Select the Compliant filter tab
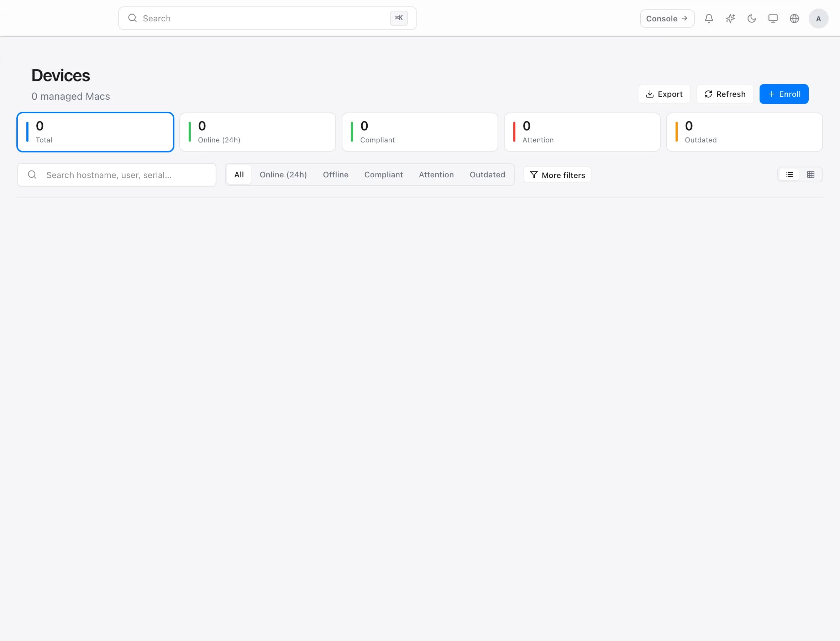840x641 pixels. [x=384, y=174]
